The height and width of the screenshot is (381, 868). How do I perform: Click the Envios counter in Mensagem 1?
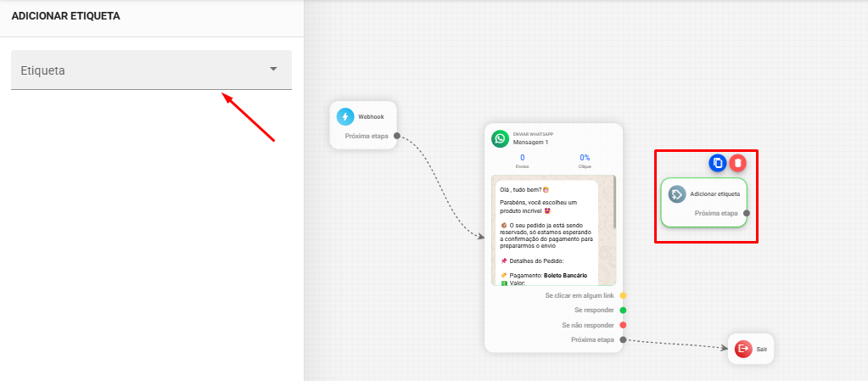(x=522, y=160)
